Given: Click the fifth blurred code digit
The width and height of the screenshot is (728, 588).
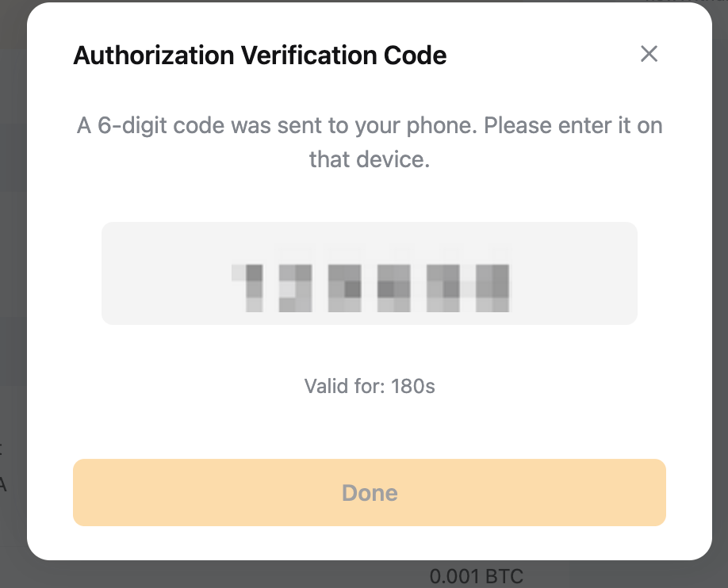Looking at the screenshot, I should click(443, 288).
